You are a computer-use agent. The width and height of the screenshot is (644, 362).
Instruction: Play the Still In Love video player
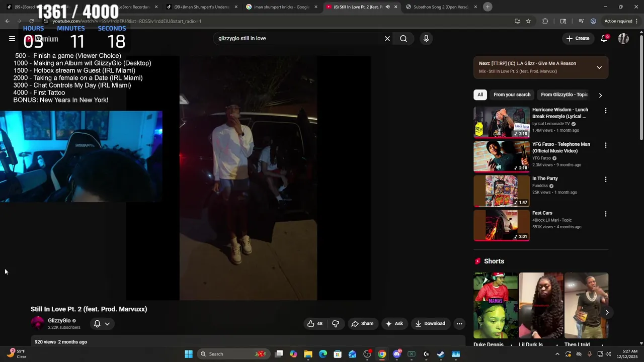tap(248, 178)
